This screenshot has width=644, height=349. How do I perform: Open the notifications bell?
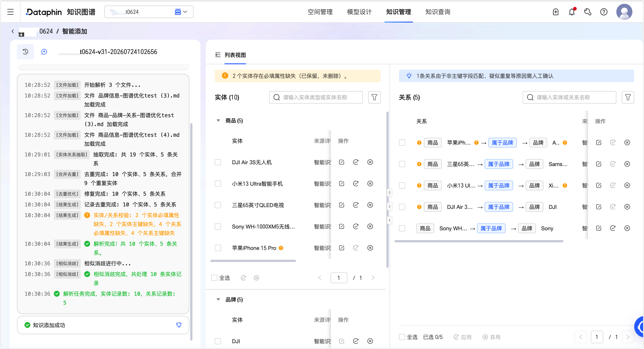point(572,12)
